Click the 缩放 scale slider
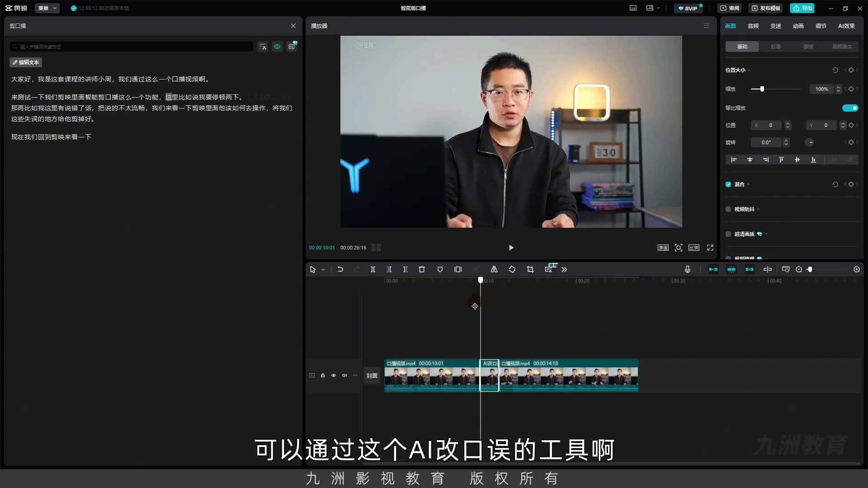 point(776,89)
